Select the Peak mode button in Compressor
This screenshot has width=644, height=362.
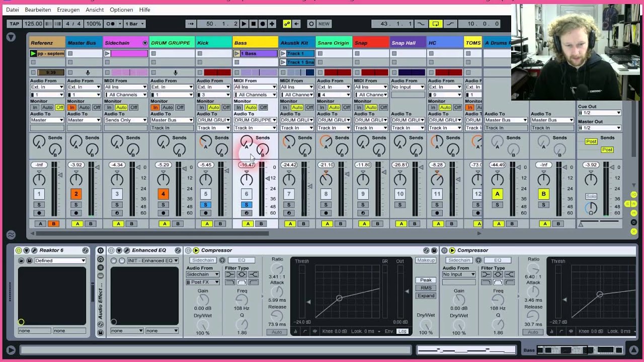426,280
